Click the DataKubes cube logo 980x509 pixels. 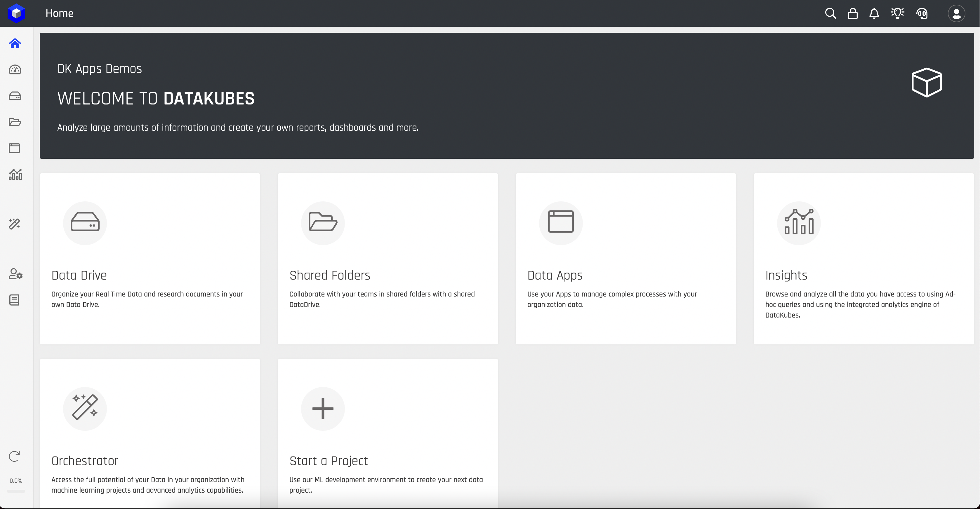click(16, 13)
